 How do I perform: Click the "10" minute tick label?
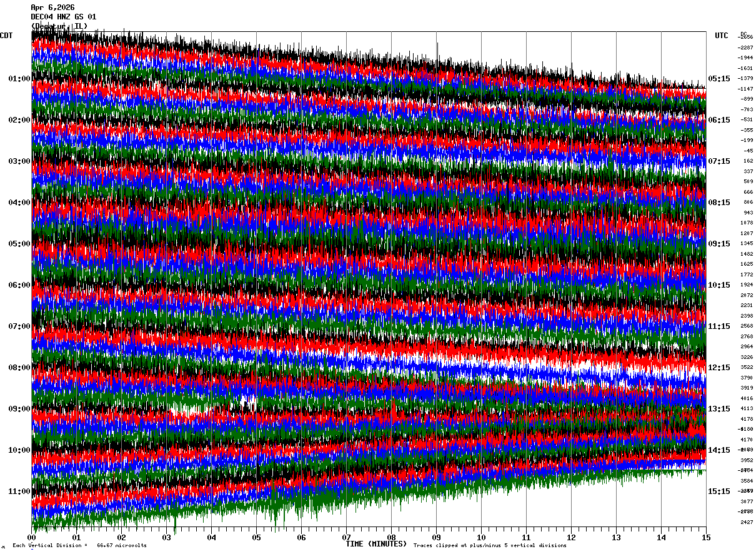(x=482, y=537)
